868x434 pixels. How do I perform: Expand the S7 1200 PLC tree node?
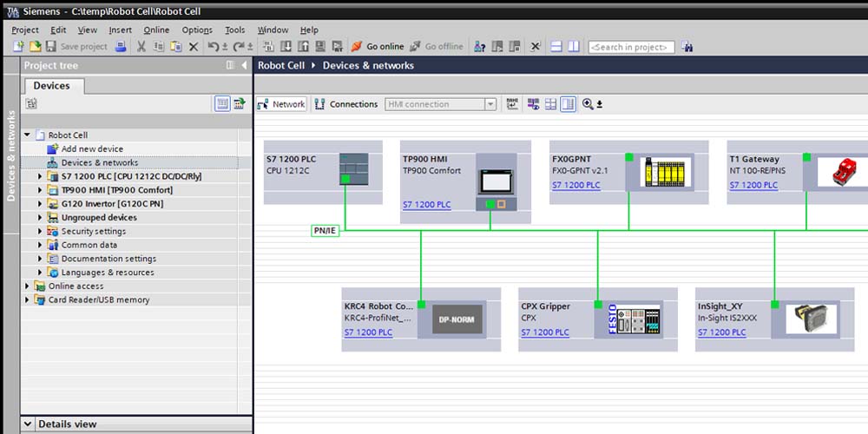coord(40,176)
